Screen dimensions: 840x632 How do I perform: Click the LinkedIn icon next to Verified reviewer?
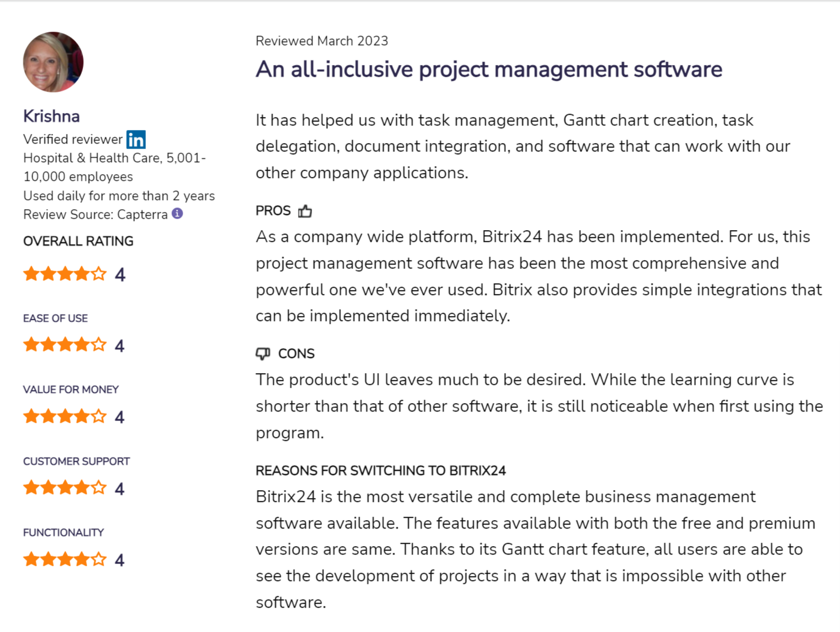tap(136, 139)
